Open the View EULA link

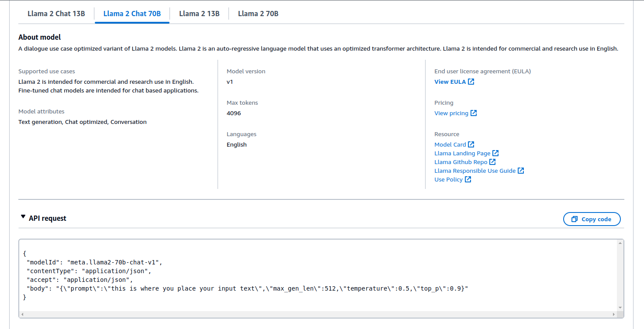450,82
